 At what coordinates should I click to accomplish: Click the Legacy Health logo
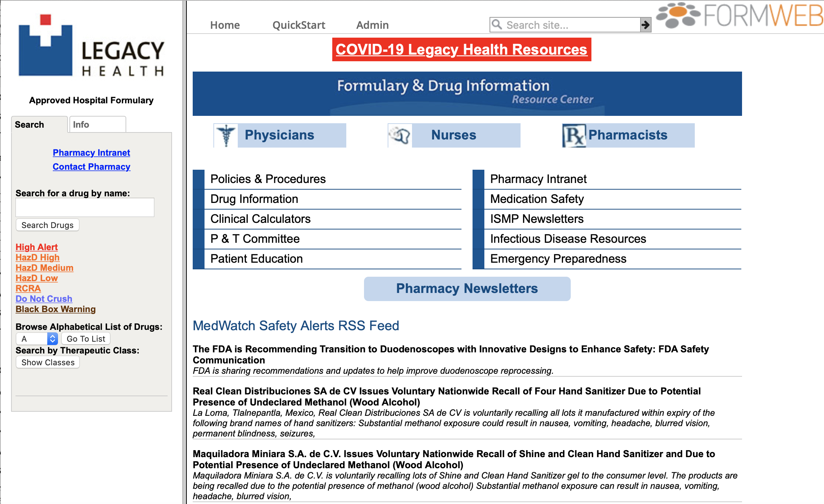click(91, 46)
